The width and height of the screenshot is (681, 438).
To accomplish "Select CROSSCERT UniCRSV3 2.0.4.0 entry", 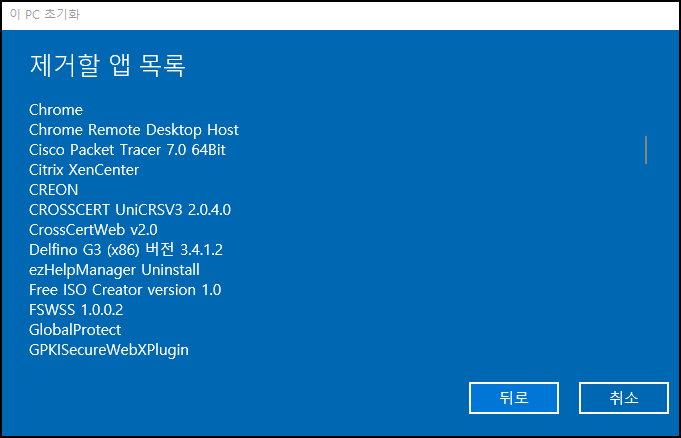I will [130, 210].
